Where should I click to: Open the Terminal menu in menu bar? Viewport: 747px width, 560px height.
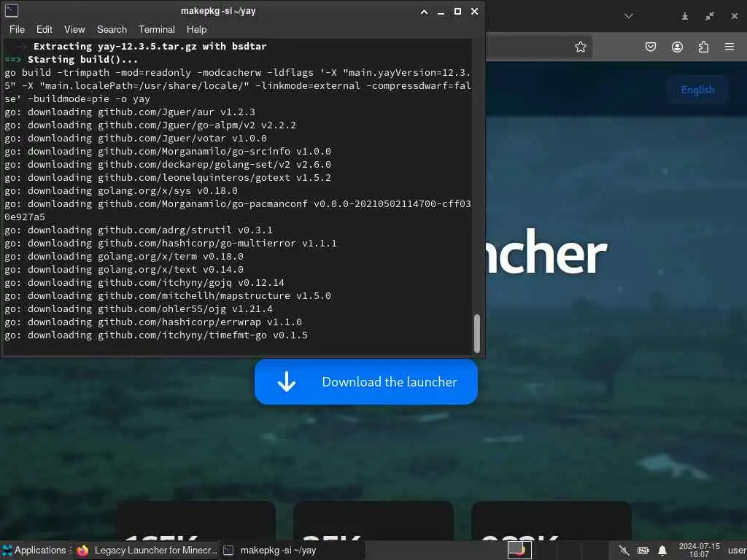(157, 29)
